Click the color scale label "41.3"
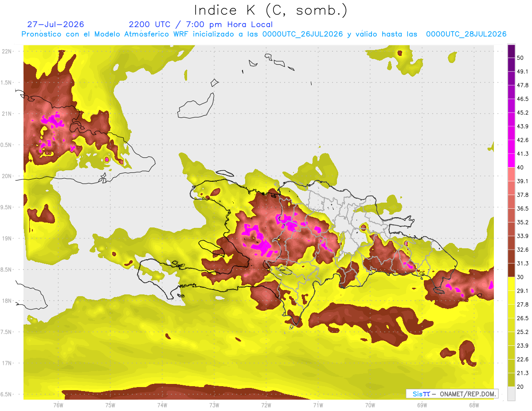This screenshot has height=411, width=532. [523, 154]
